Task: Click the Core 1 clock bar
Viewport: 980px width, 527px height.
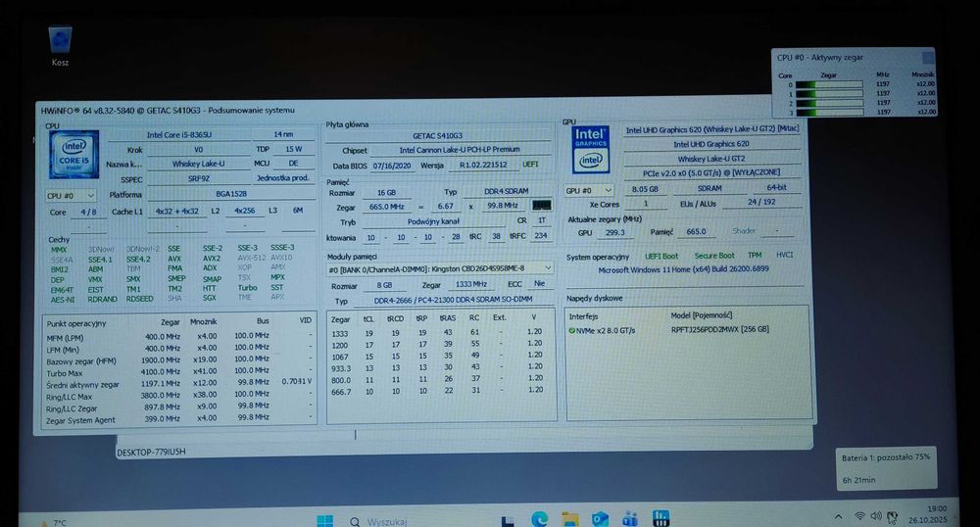Action: [829, 94]
